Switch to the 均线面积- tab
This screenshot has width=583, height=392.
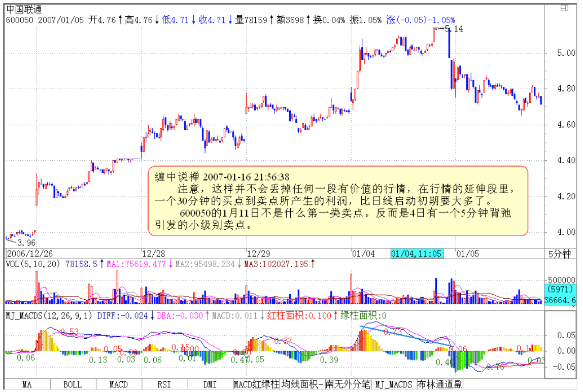tap(302, 384)
